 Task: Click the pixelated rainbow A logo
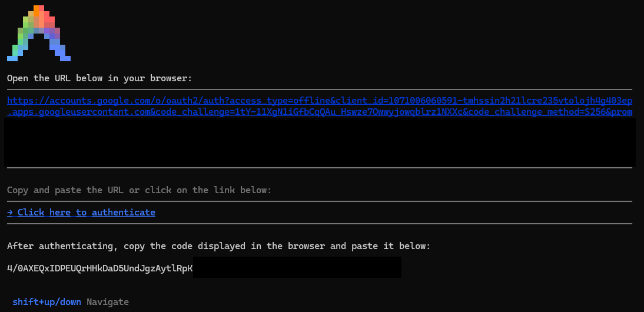[39, 33]
